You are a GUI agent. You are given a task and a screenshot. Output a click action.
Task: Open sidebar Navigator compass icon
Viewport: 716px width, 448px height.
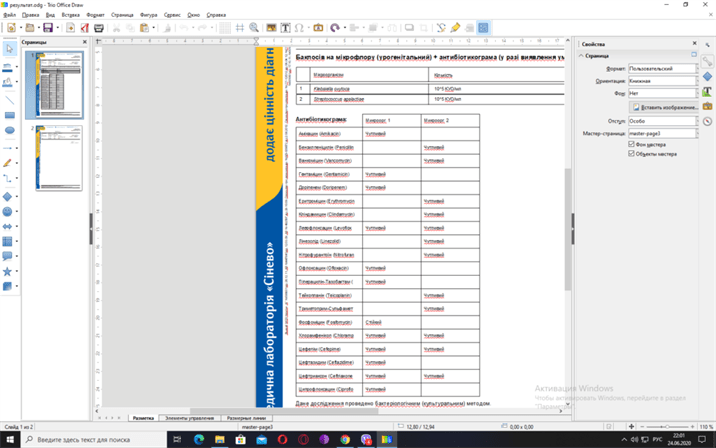[x=707, y=121]
